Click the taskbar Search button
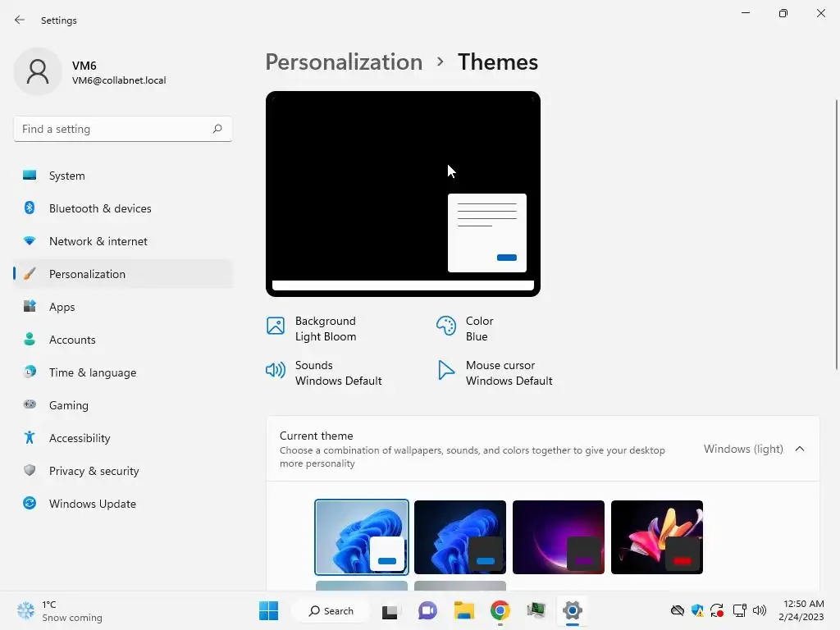Screen dimensions: 840x630 (x=331, y=610)
